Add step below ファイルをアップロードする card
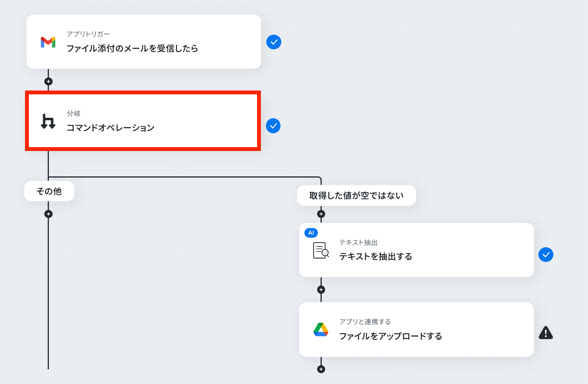 (x=321, y=369)
